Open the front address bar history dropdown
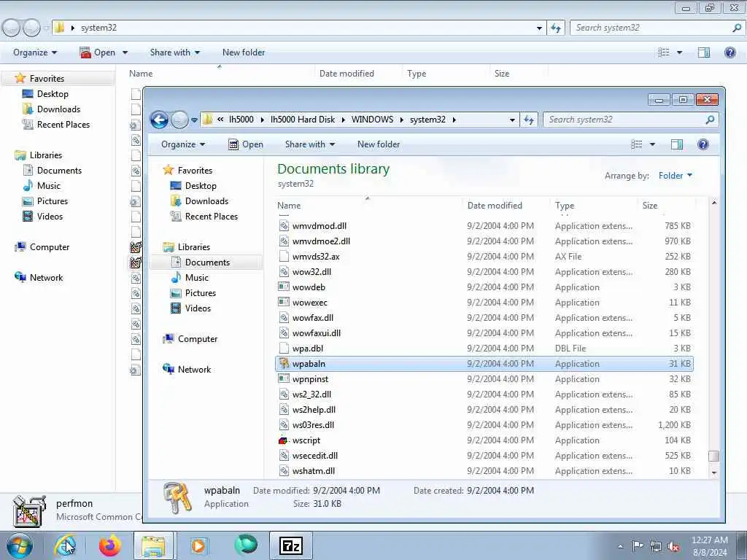This screenshot has height=560, width=747. (x=512, y=120)
